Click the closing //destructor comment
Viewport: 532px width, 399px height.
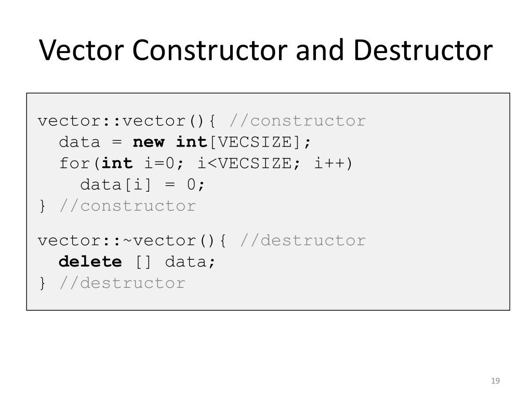click(x=122, y=283)
